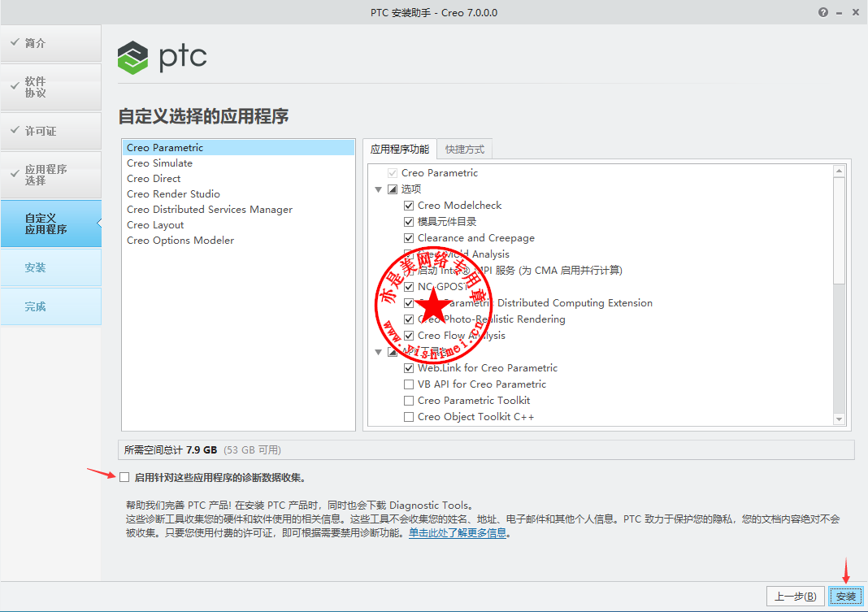The image size is (868, 612).
Task: Uncheck 模具元件目录 option
Action: (x=409, y=222)
